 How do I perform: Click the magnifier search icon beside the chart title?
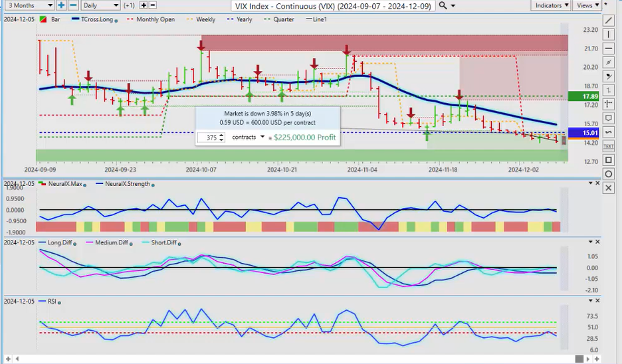point(443,5)
